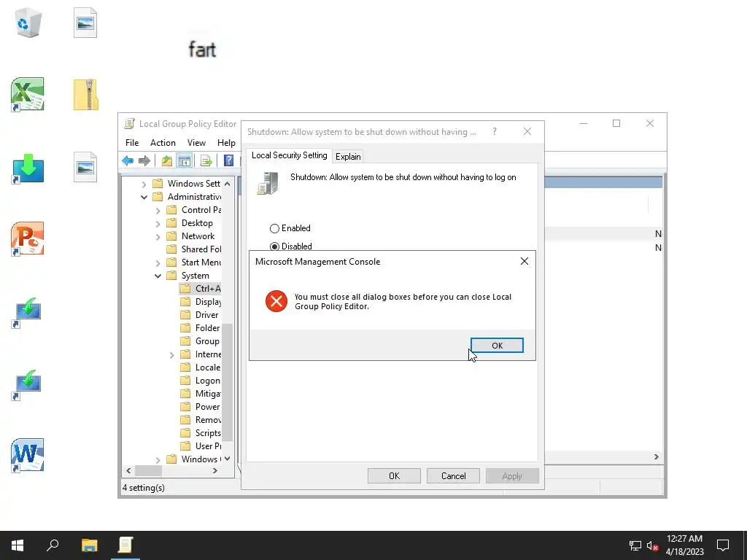The image size is (747, 560).
Task: Click the network tray icon
Action: coord(635,545)
